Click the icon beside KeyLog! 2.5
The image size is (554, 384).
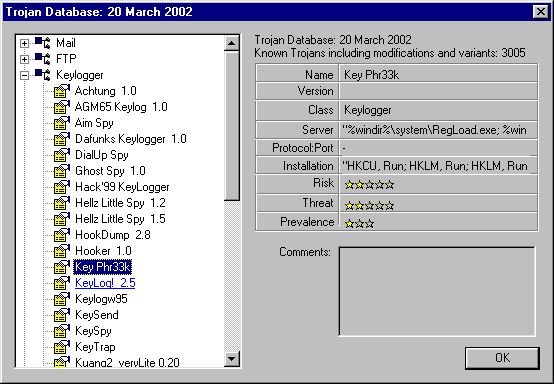pos(62,283)
